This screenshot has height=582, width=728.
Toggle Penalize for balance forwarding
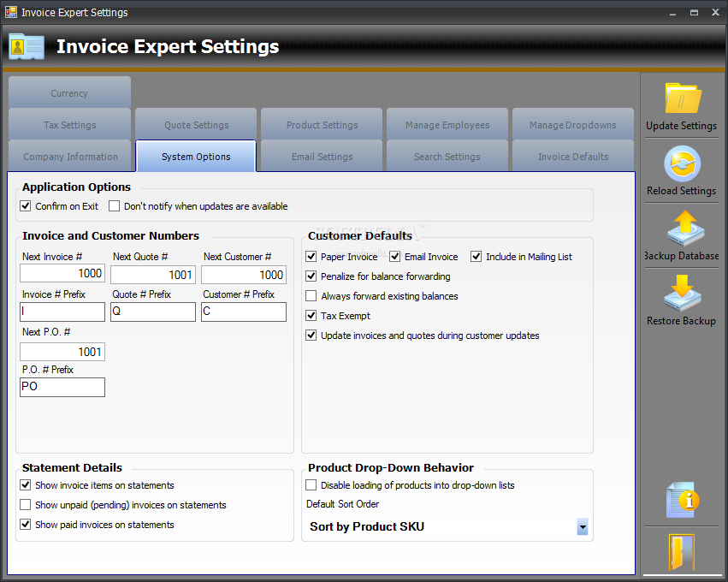311,276
